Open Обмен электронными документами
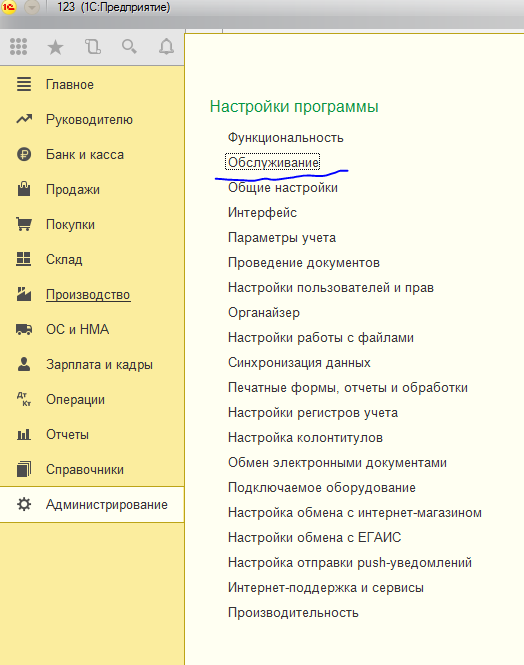 (x=337, y=462)
